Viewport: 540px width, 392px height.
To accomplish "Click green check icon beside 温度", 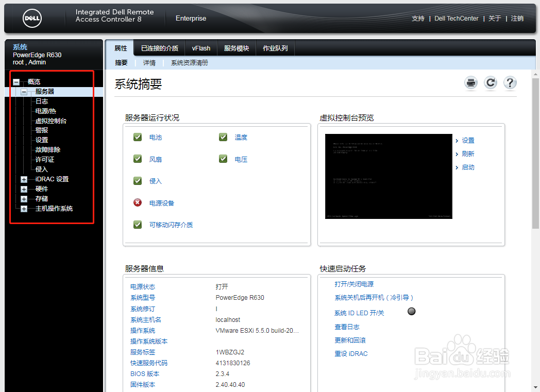I will [223, 138].
